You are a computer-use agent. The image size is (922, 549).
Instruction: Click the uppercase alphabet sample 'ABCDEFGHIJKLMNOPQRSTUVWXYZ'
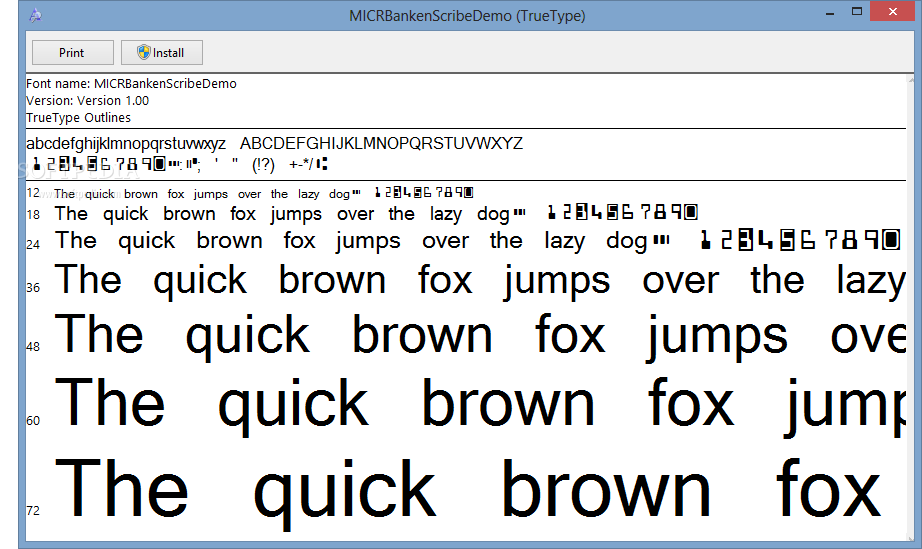coord(381,143)
